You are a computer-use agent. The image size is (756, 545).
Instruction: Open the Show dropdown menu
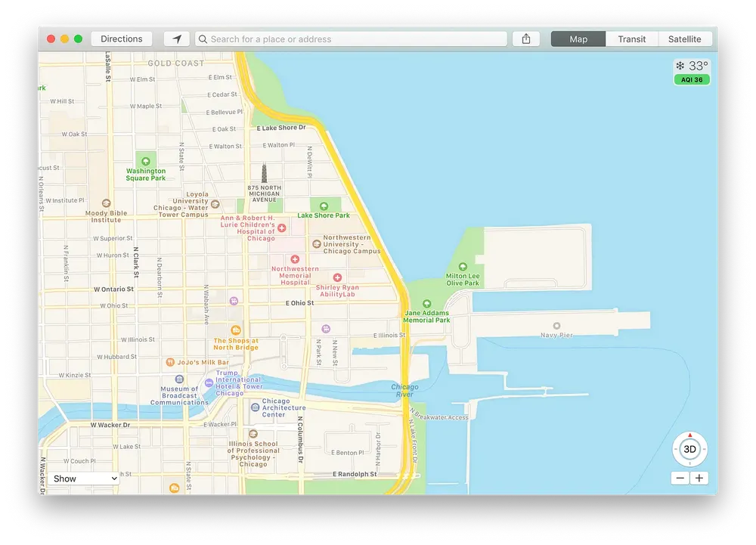(85, 478)
